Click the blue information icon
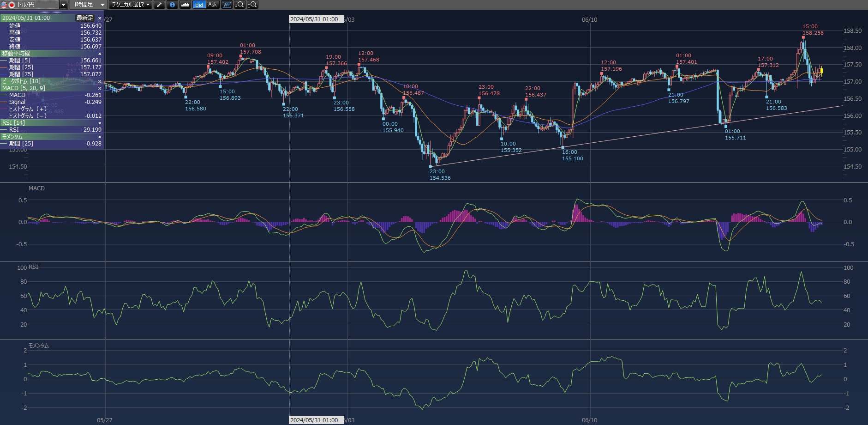The height and width of the screenshot is (425, 868). 172,5
